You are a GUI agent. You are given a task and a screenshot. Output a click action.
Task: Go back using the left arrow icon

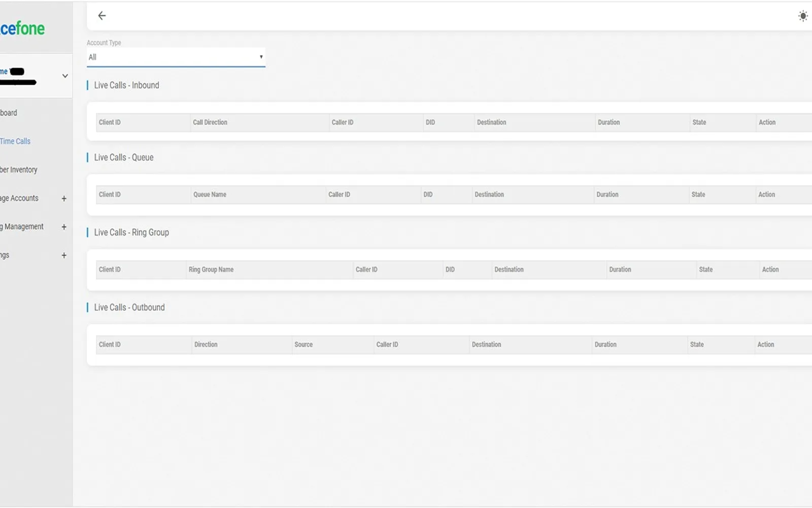(102, 16)
